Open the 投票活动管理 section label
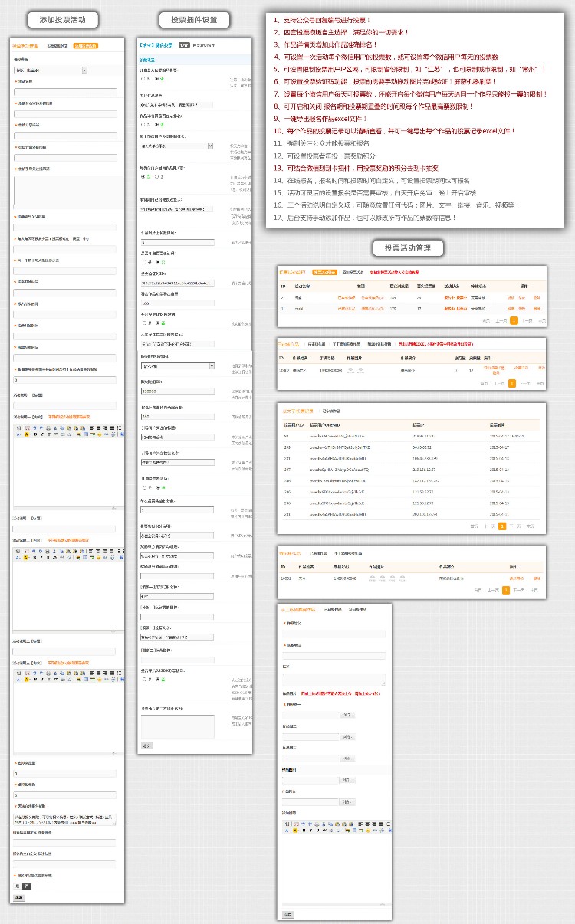575x924 pixels. (408, 247)
